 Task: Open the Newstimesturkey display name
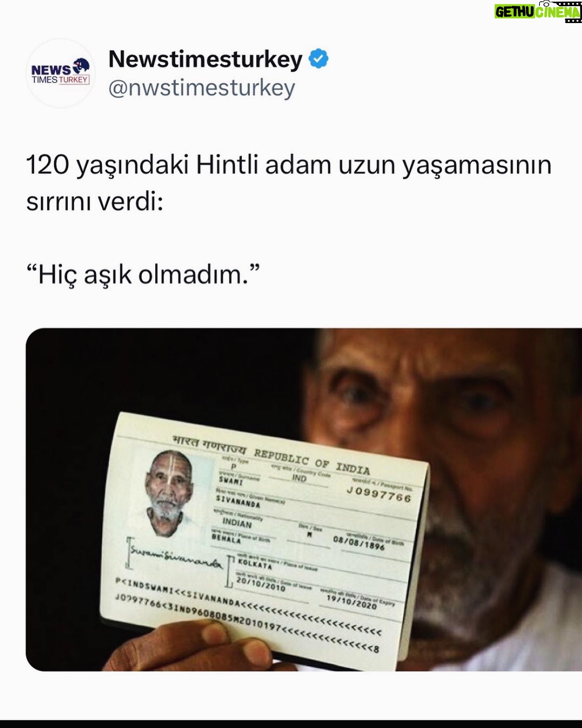(205, 59)
